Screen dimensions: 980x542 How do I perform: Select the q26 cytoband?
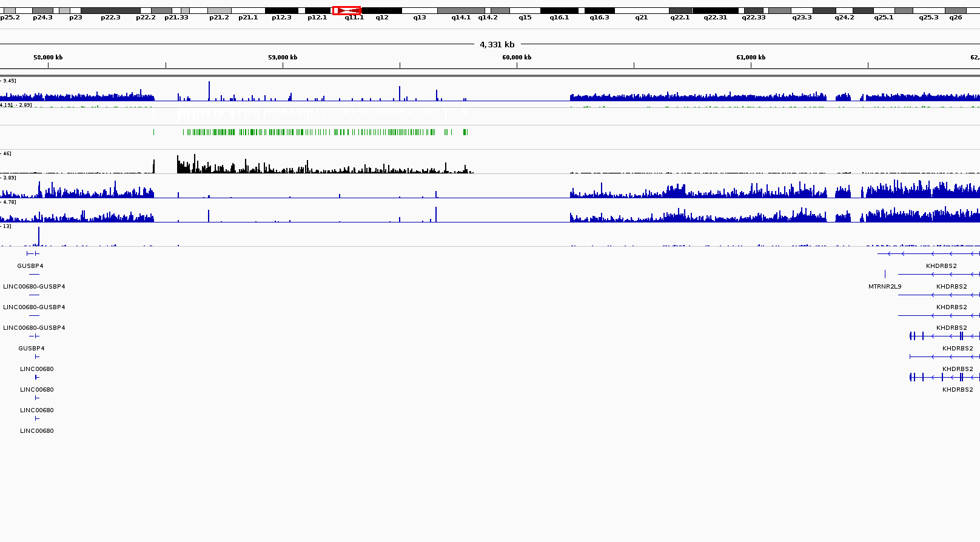click(956, 18)
